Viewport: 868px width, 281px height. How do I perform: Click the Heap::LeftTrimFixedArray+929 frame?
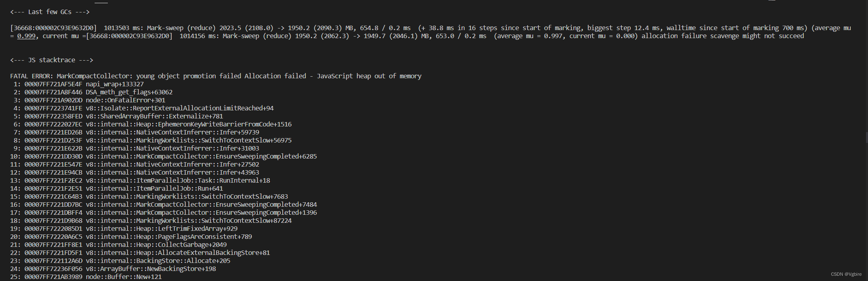point(162,229)
